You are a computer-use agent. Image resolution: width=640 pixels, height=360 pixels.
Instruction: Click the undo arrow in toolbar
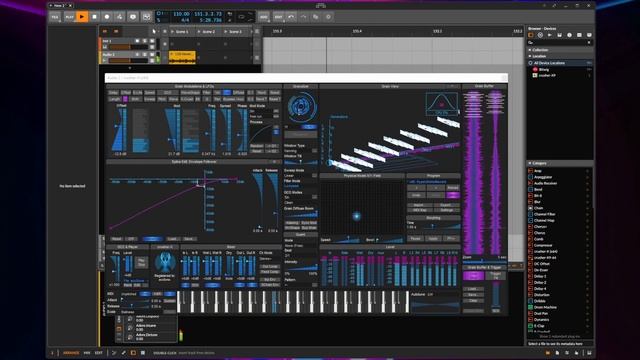tap(291, 17)
